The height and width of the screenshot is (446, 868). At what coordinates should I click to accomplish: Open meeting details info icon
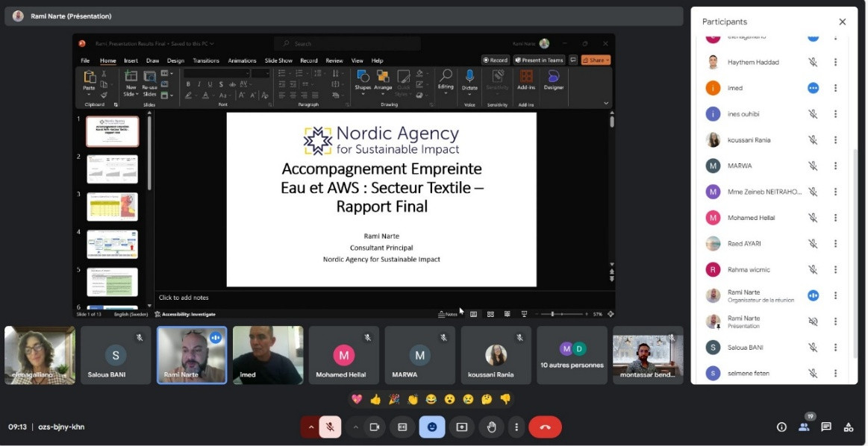pyautogui.click(x=781, y=427)
